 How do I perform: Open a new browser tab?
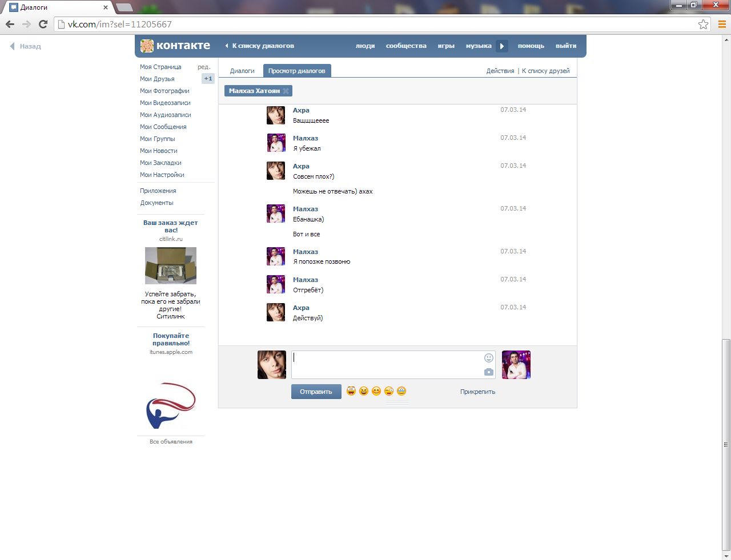[x=124, y=7]
